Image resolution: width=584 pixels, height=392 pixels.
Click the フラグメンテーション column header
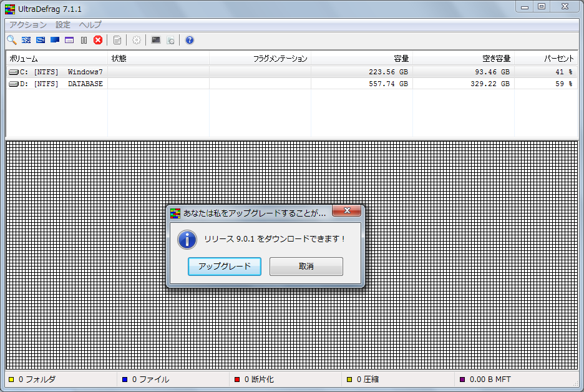(260, 59)
